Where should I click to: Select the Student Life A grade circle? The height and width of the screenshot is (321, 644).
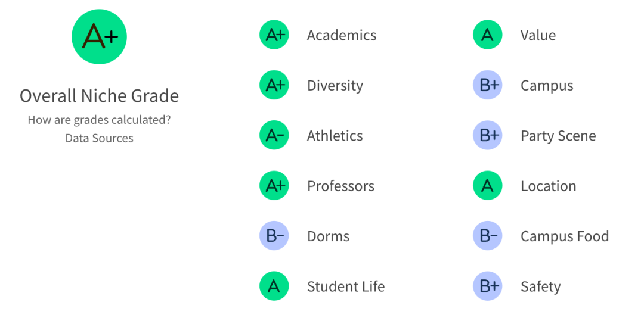(x=274, y=286)
